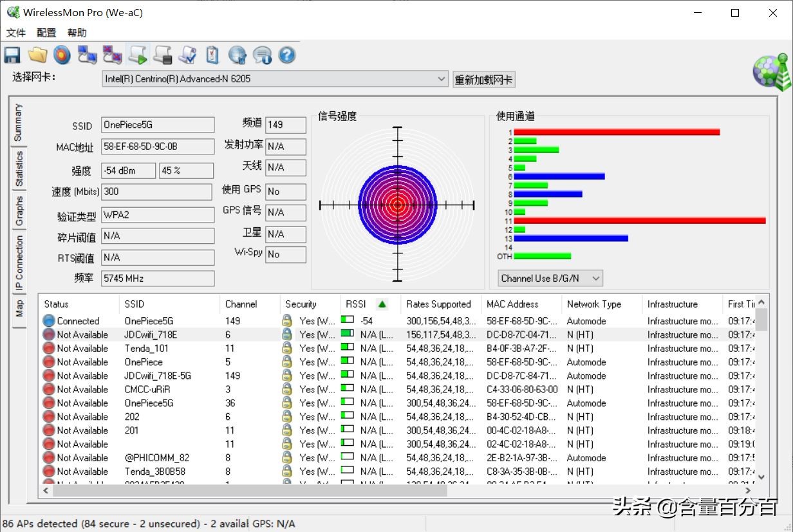793x532 pixels.
Task: Open the 文件 menu
Action: 15,33
